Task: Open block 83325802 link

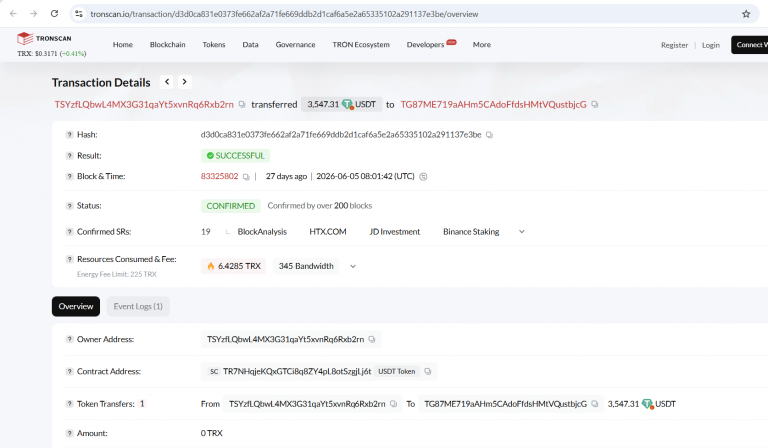Action: 219,176
